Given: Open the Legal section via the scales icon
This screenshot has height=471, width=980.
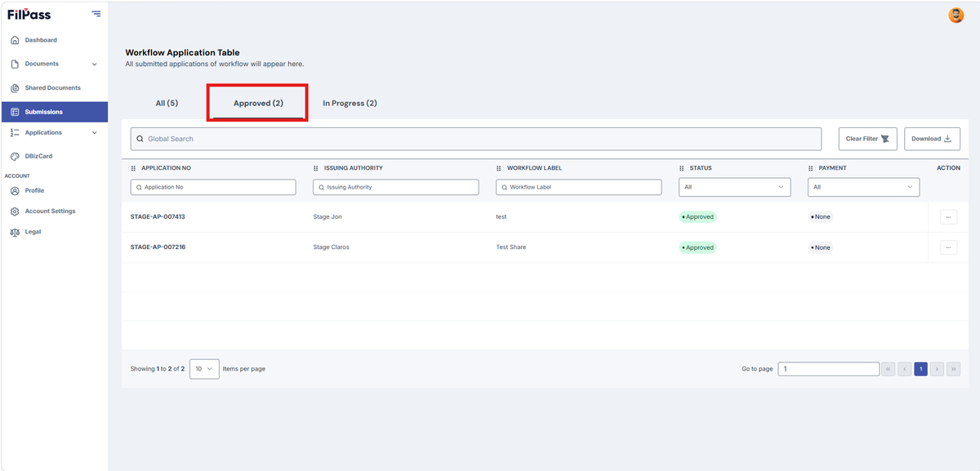Looking at the screenshot, I should pos(15,232).
